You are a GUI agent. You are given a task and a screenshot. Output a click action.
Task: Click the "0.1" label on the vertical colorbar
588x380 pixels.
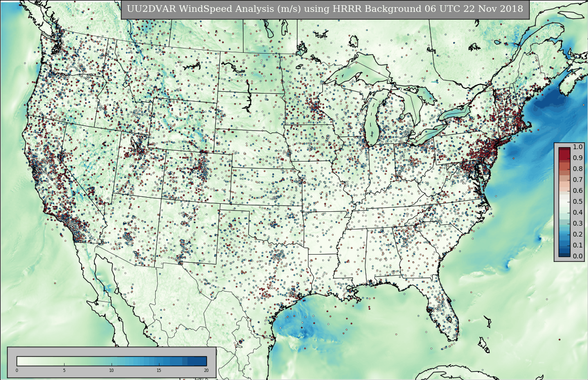[578, 246]
